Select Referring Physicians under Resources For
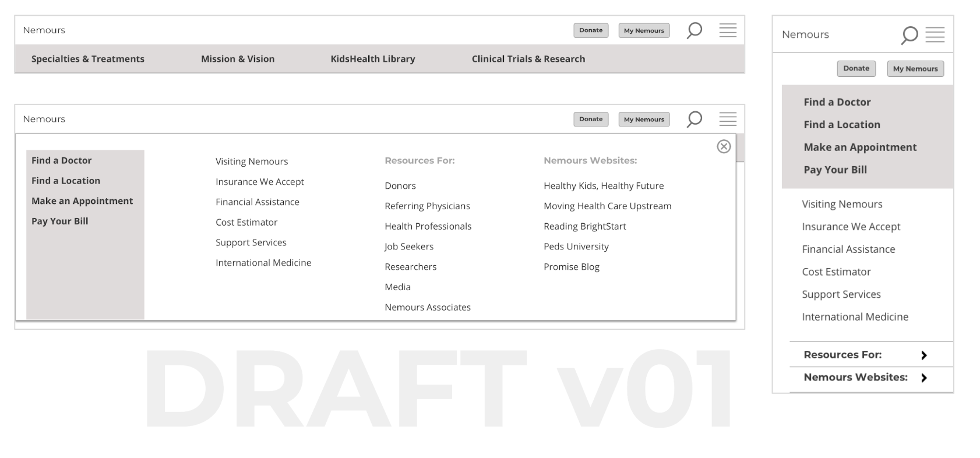 tap(427, 206)
